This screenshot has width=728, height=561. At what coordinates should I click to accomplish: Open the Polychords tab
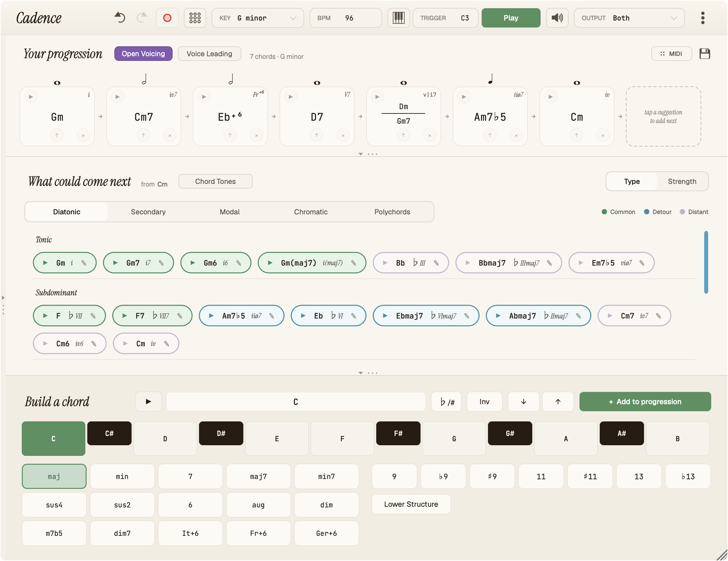392,212
